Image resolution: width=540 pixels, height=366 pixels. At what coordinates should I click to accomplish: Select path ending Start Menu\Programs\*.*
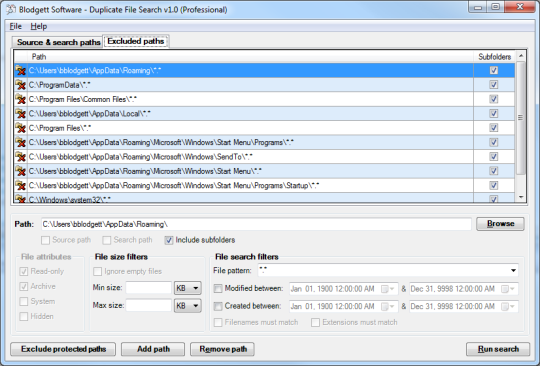point(264,142)
